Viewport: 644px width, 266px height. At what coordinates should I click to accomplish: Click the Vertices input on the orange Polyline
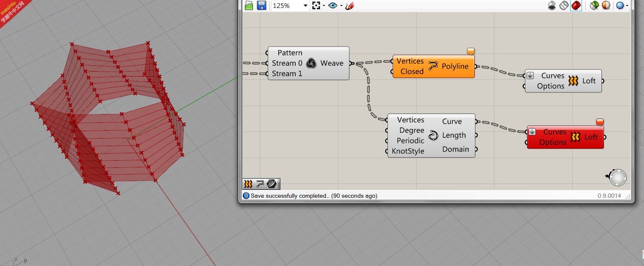tap(410, 61)
